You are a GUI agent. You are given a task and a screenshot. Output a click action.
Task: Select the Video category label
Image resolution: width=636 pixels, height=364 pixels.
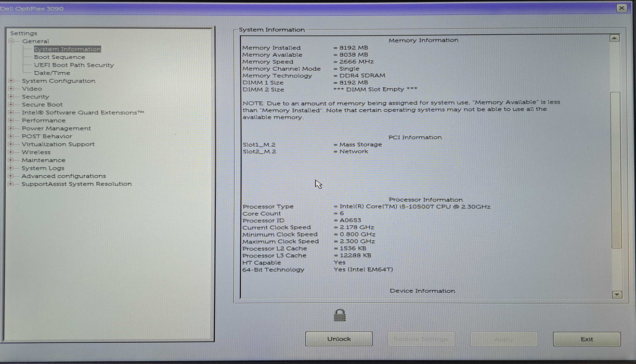click(32, 88)
